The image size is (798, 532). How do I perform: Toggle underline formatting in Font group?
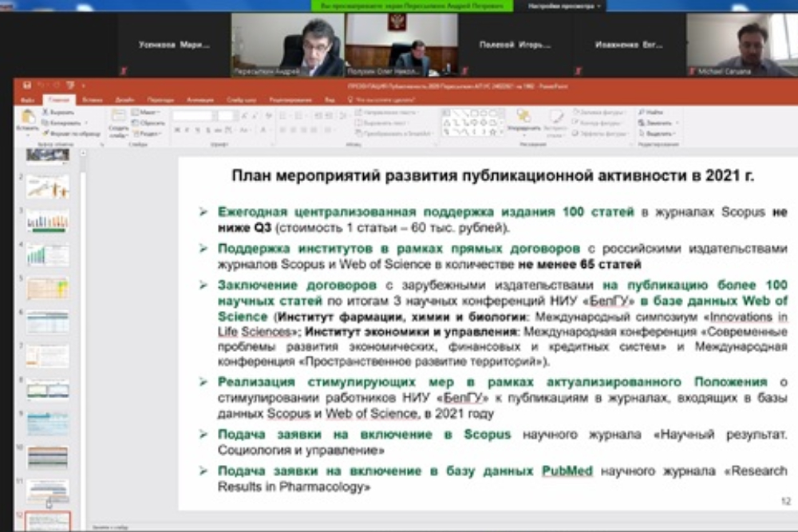pos(197,130)
